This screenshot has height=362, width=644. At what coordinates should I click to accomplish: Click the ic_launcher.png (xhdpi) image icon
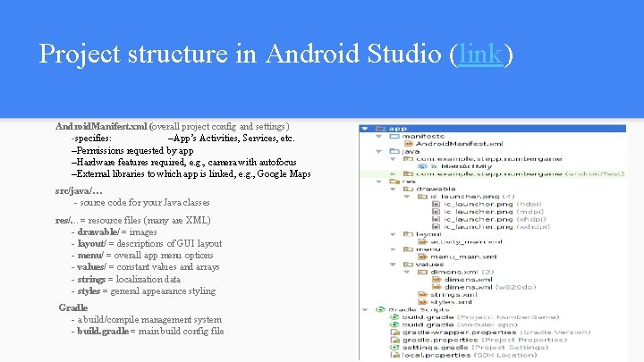pos(436,219)
